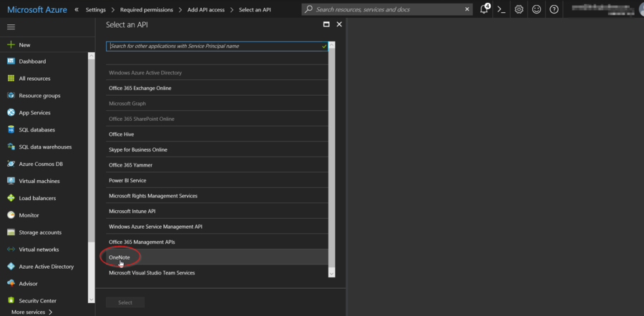The width and height of the screenshot is (644, 316).
Task: Maximize the Select an API blade
Action: (326, 24)
